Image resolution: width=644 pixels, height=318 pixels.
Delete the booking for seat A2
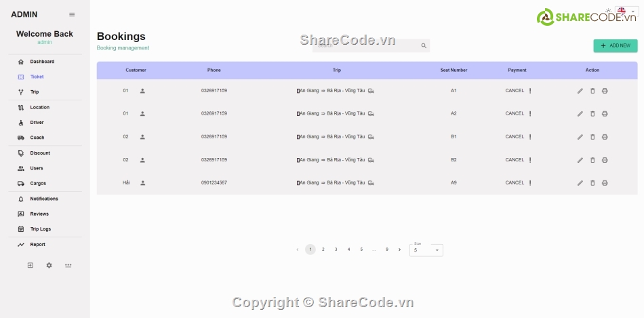592,114
